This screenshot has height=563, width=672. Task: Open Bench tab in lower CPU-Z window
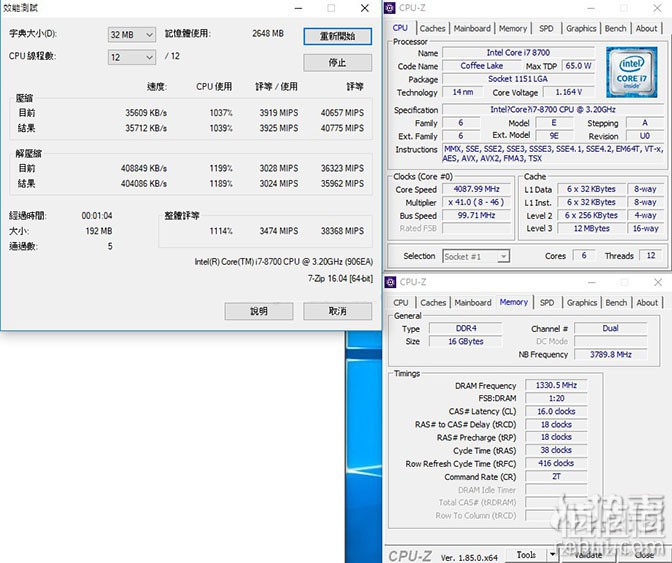tap(616, 302)
